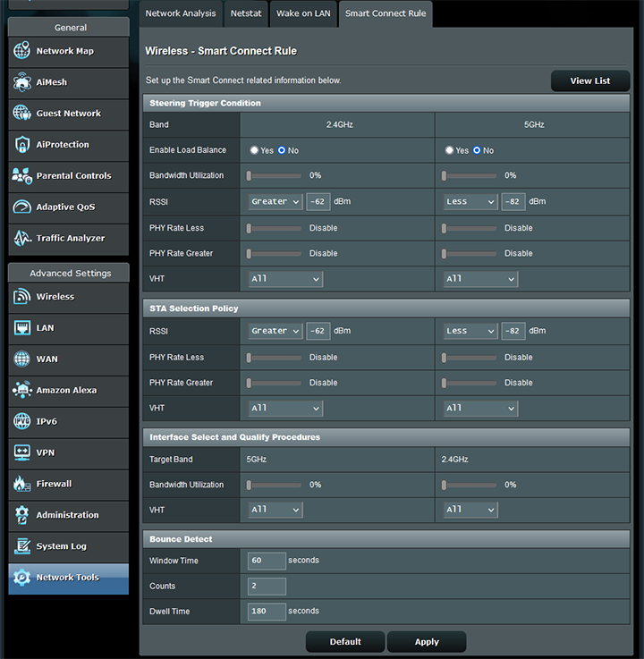Select the VPN icon in sidebar
The image size is (644, 659).
coord(22,452)
